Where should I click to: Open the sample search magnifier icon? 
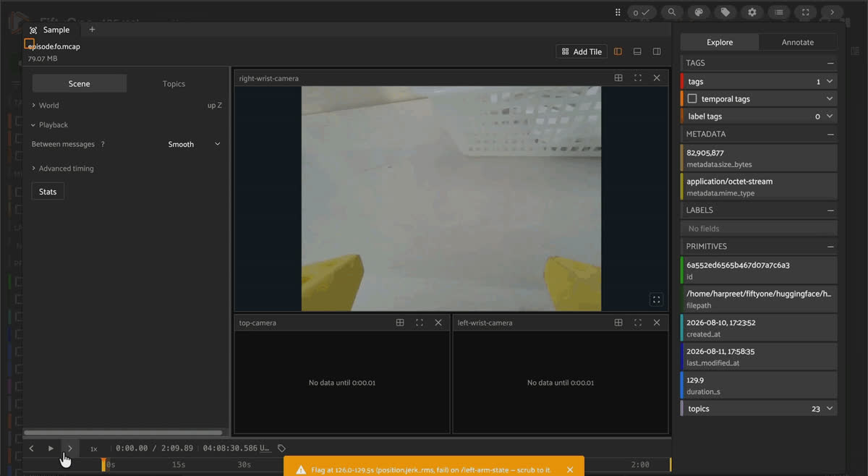pyautogui.click(x=672, y=12)
